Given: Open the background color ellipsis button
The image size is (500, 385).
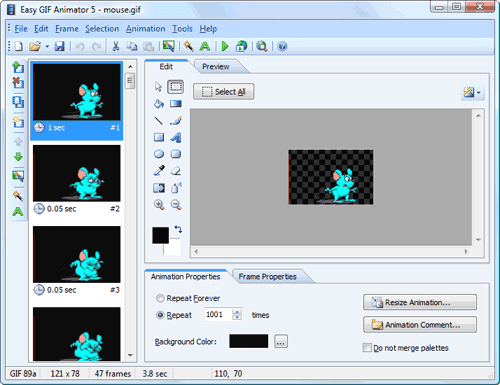Looking at the screenshot, I should coord(281,341).
